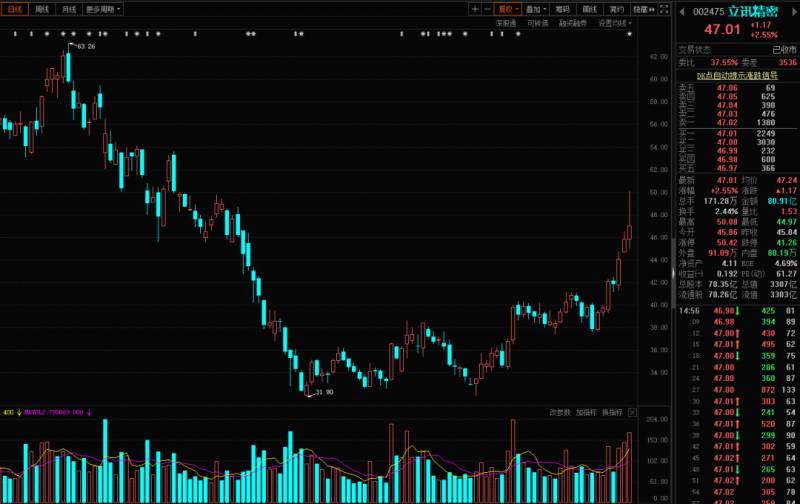Viewport: 800px width, 504px height.
Task: Select the ask row priced 47.02
Action: pyautogui.click(x=738, y=122)
